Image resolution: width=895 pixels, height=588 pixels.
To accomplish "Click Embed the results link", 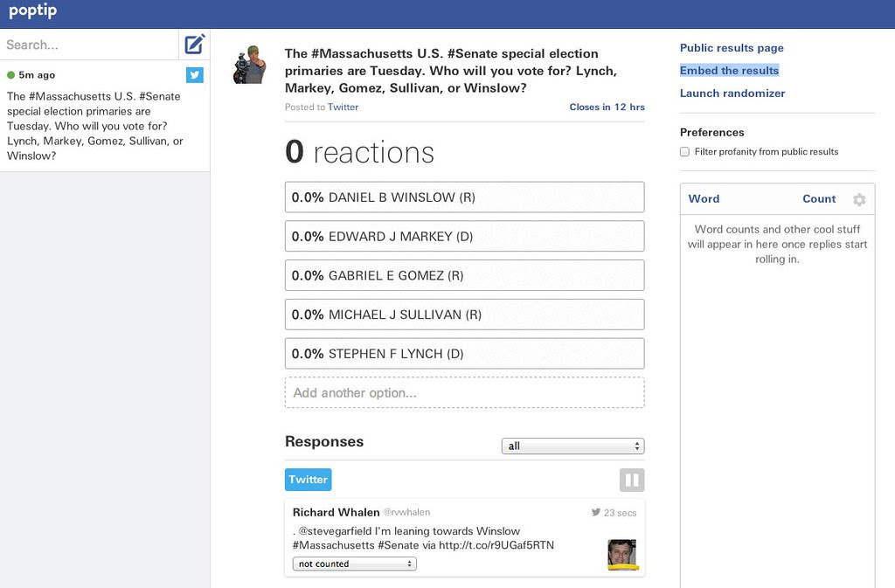I will [729, 70].
